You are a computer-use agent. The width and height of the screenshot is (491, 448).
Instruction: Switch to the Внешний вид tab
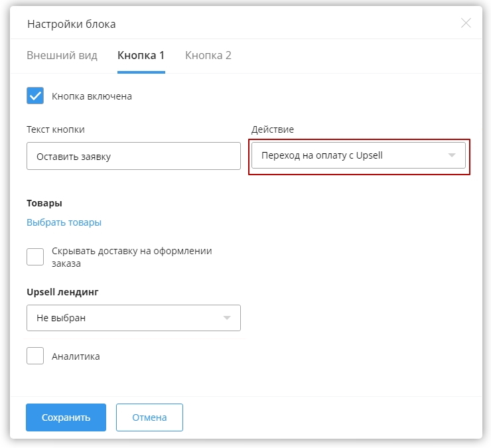[62, 55]
